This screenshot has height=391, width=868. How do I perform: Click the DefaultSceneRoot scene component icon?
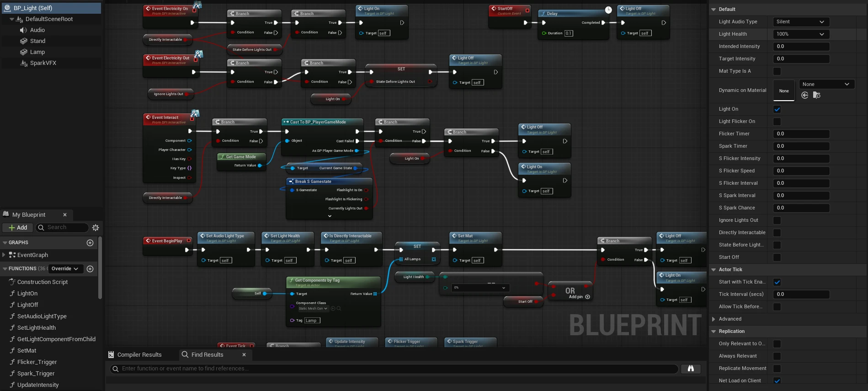pyautogui.click(x=20, y=19)
